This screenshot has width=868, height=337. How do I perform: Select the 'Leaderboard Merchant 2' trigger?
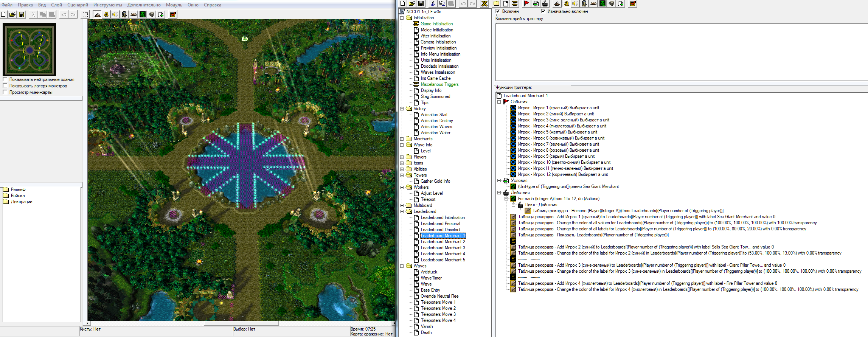tap(443, 242)
